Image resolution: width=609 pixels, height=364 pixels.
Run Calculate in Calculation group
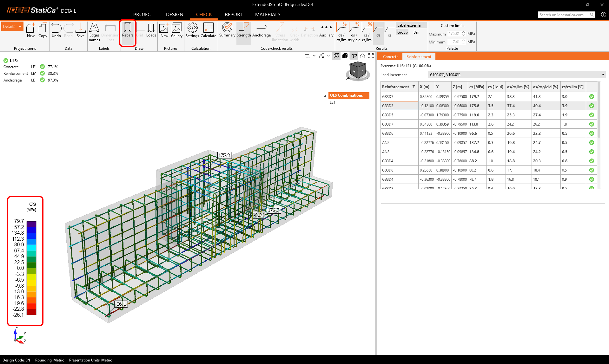click(x=208, y=30)
